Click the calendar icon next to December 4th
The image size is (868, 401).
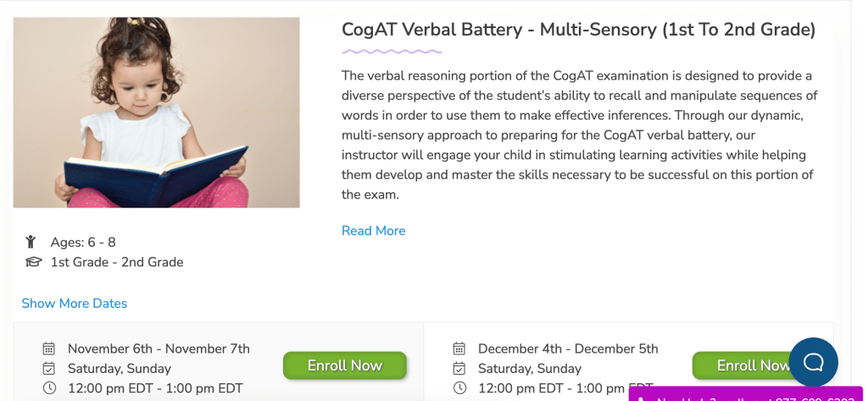point(459,348)
